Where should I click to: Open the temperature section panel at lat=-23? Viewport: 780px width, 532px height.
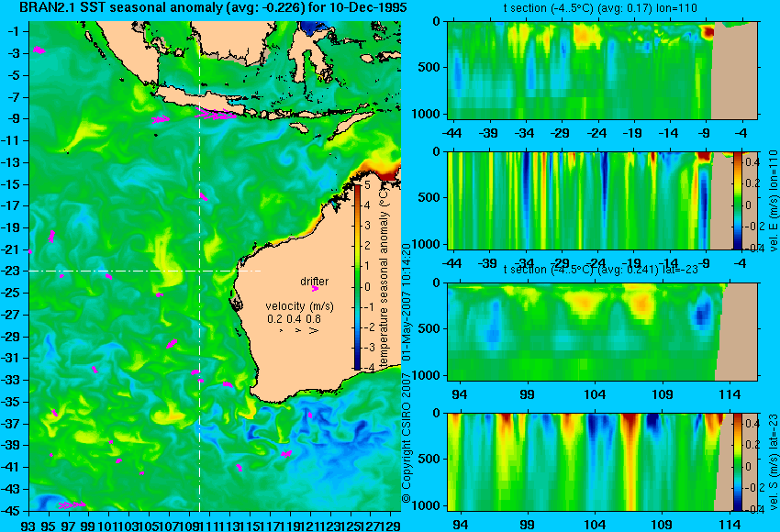tap(602, 332)
